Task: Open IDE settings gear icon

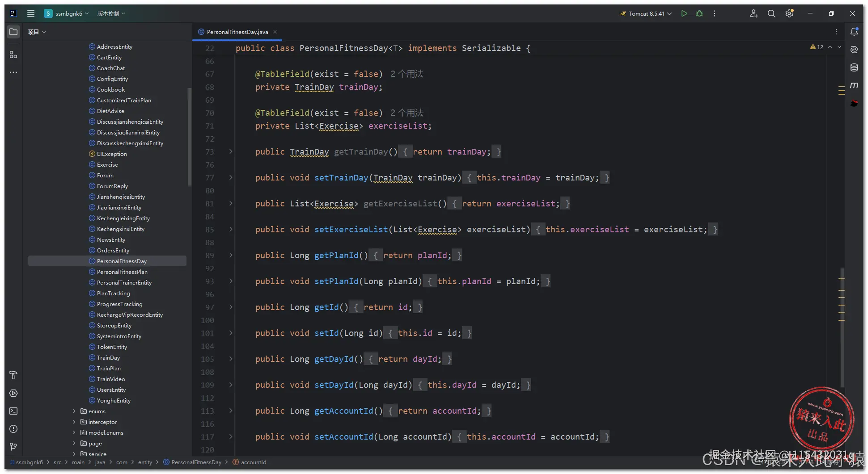Action: (x=789, y=13)
